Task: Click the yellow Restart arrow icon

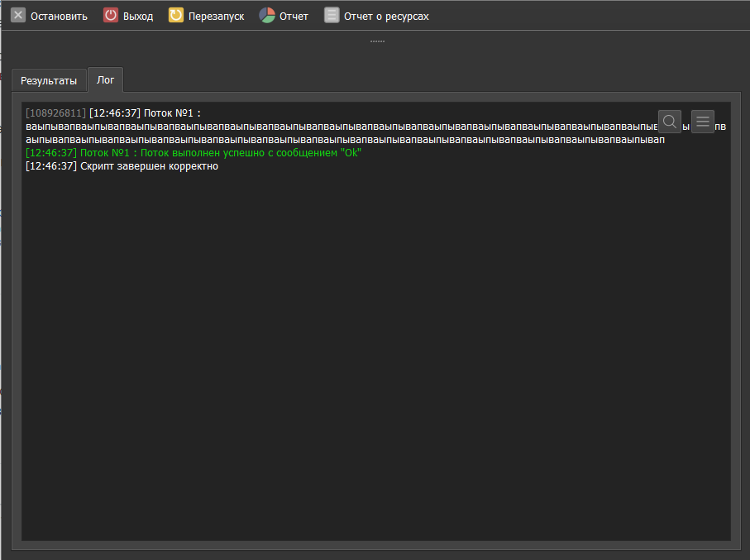Action: pyautogui.click(x=176, y=16)
